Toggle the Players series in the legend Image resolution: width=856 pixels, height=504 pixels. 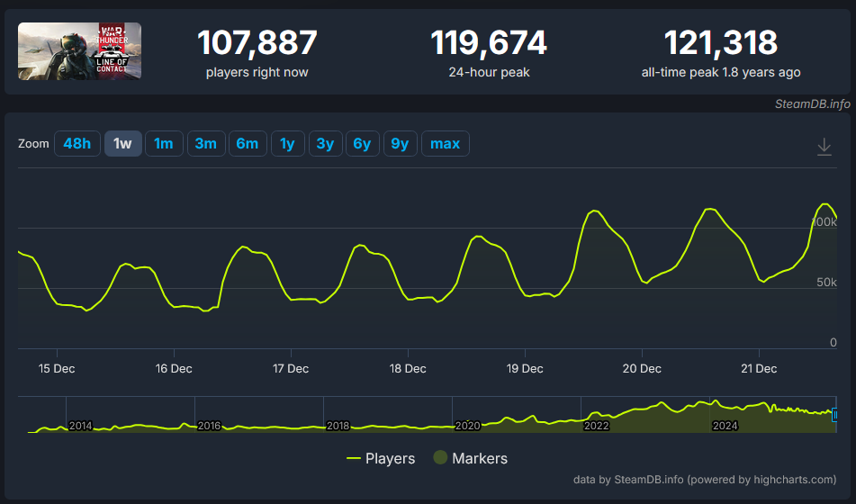coord(381,459)
